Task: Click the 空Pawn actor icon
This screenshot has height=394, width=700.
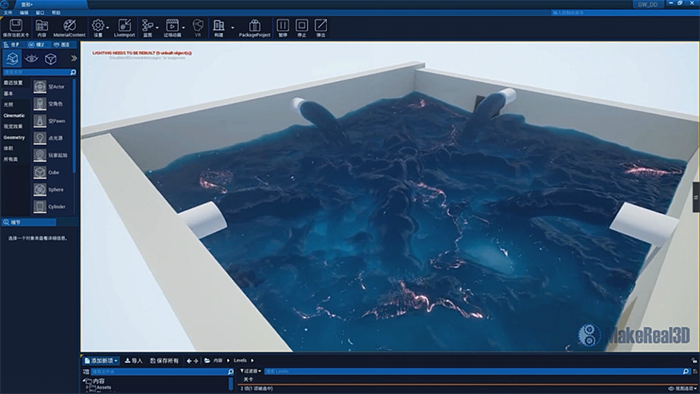Action: click(x=40, y=121)
